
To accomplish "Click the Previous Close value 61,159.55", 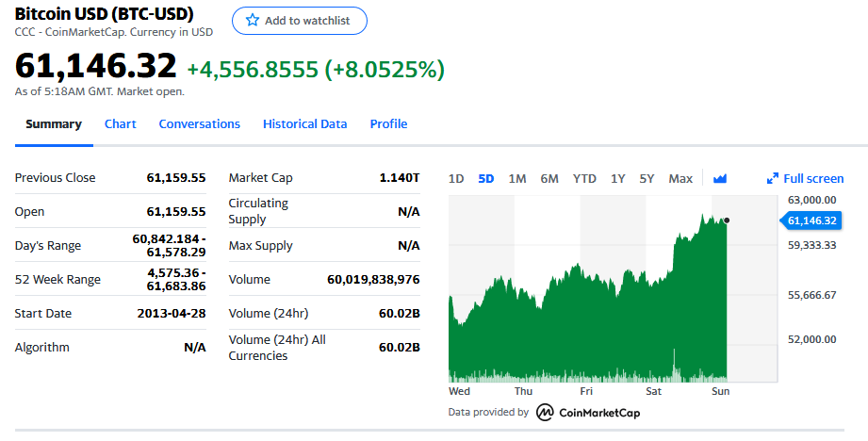I will pos(176,177).
